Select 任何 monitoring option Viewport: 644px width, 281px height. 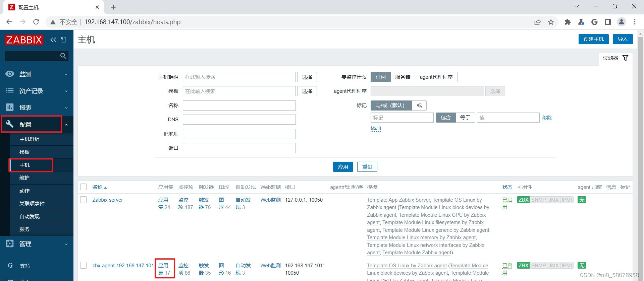coord(381,77)
